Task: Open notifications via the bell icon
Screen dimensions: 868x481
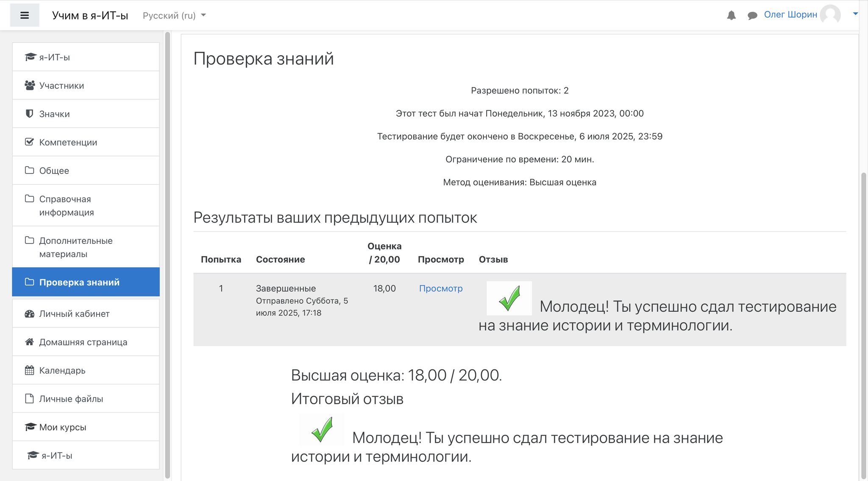Action: point(731,15)
